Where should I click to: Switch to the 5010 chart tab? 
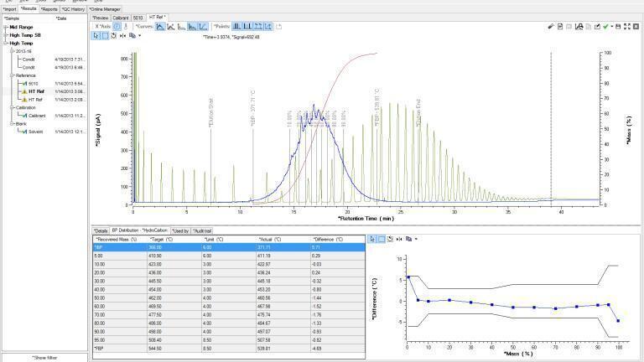click(x=138, y=18)
